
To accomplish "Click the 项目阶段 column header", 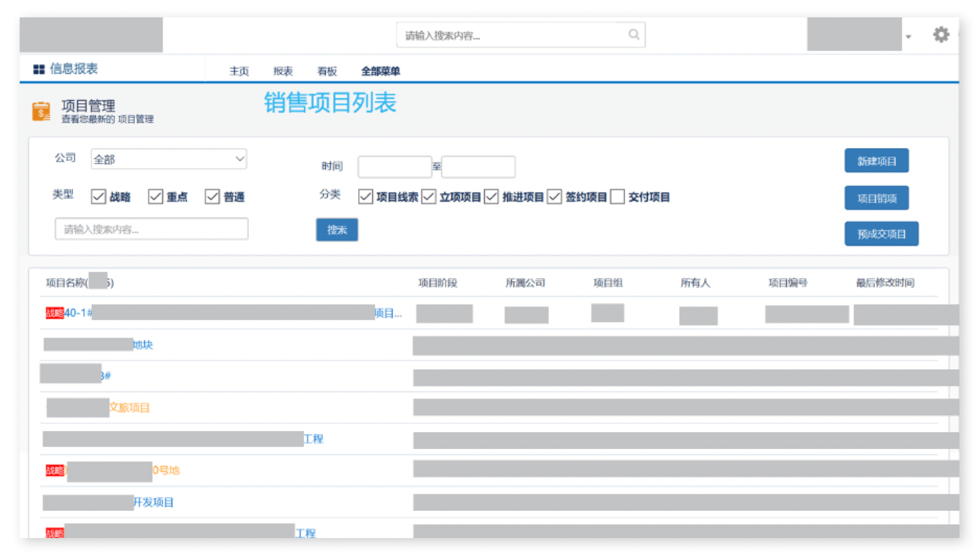I will pos(438,283).
